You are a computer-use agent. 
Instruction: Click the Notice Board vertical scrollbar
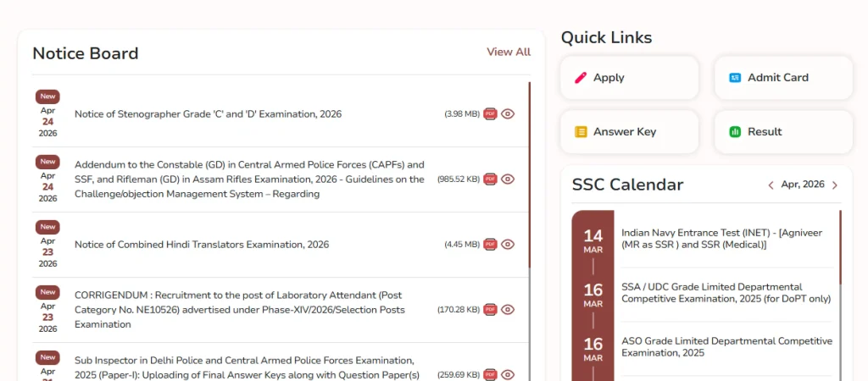[x=529, y=231]
